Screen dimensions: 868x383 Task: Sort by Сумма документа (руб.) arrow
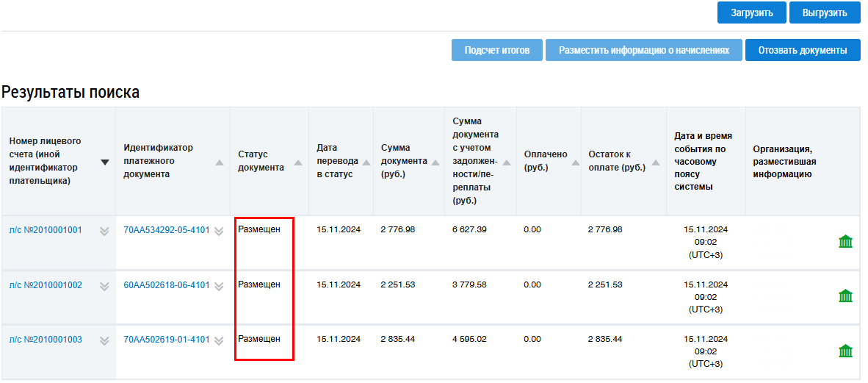pyautogui.click(x=435, y=162)
